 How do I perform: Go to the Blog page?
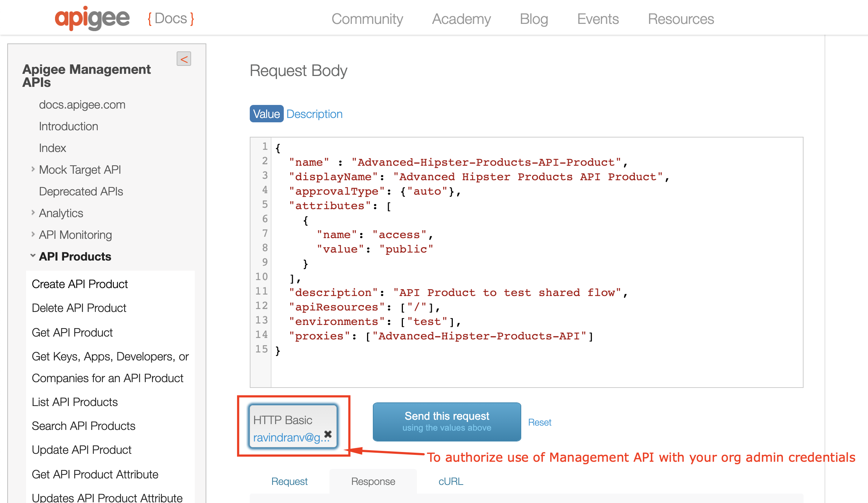click(534, 19)
